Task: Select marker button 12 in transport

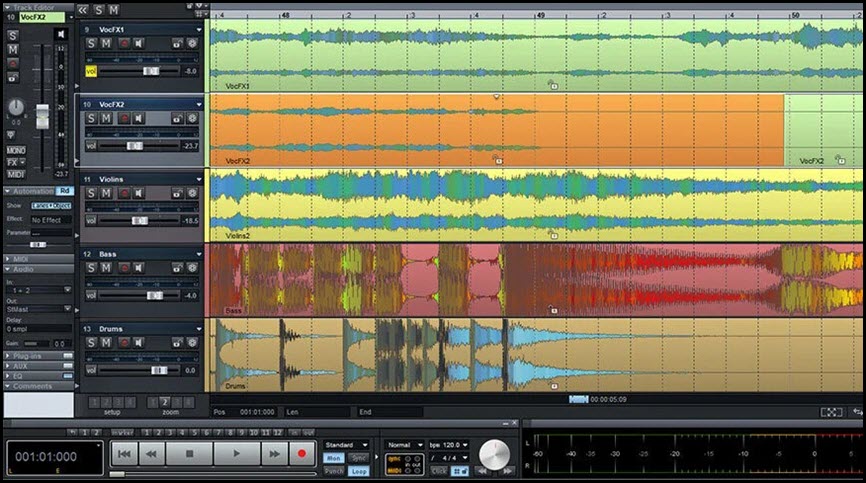Action: point(278,433)
